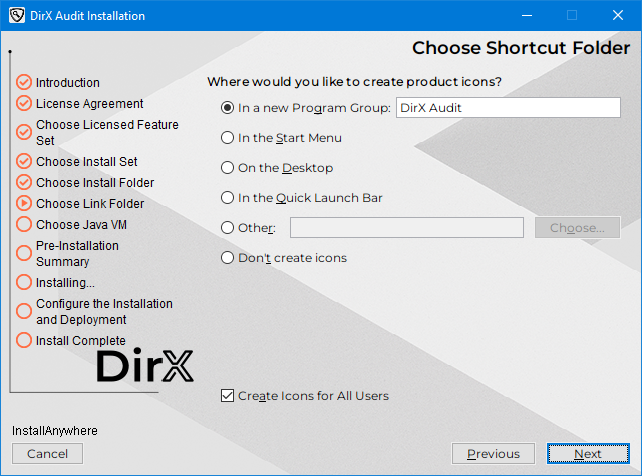Click the Choose Install Set checkmark icon
642x476 pixels.
(x=24, y=161)
